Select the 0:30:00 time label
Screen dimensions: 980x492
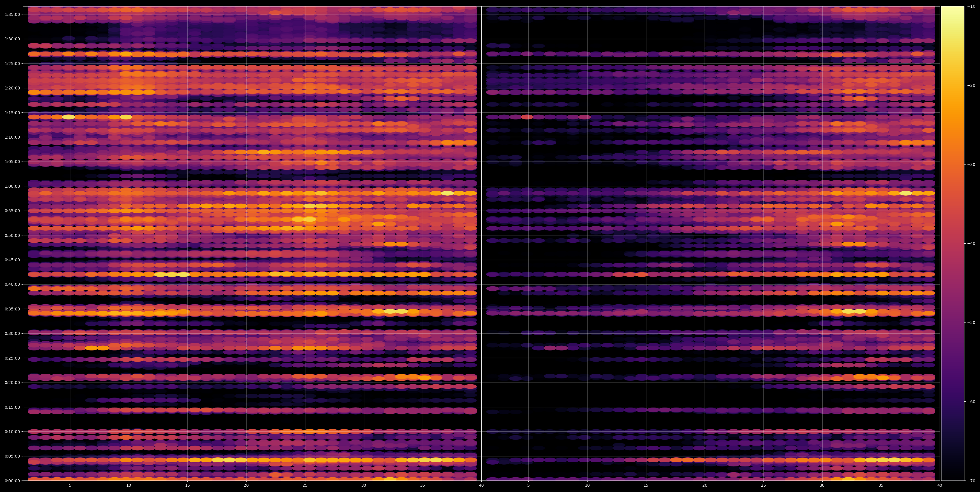(x=13, y=333)
